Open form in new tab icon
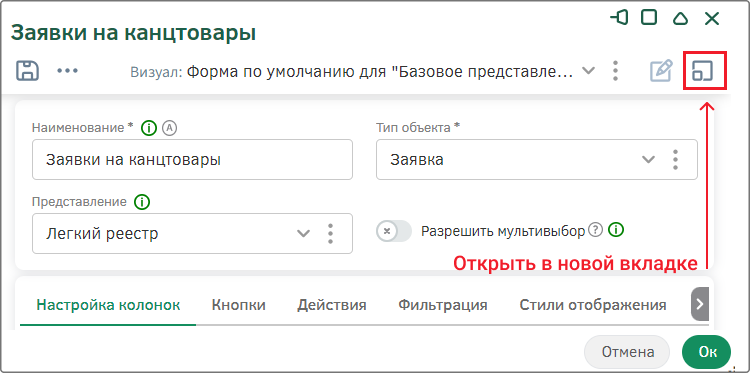The height and width of the screenshot is (373, 750). pyautogui.click(x=702, y=71)
